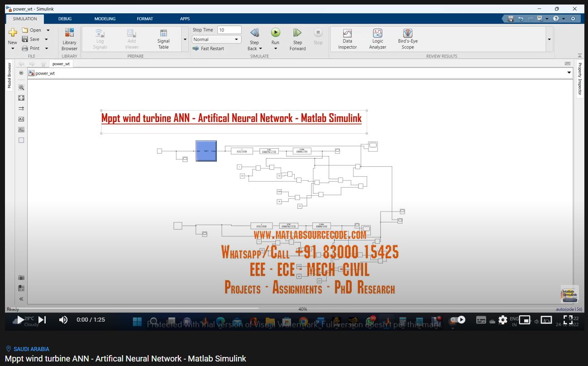The width and height of the screenshot is (588, 366).
Task: Mute the video volume
Action: tap(63, 320)
